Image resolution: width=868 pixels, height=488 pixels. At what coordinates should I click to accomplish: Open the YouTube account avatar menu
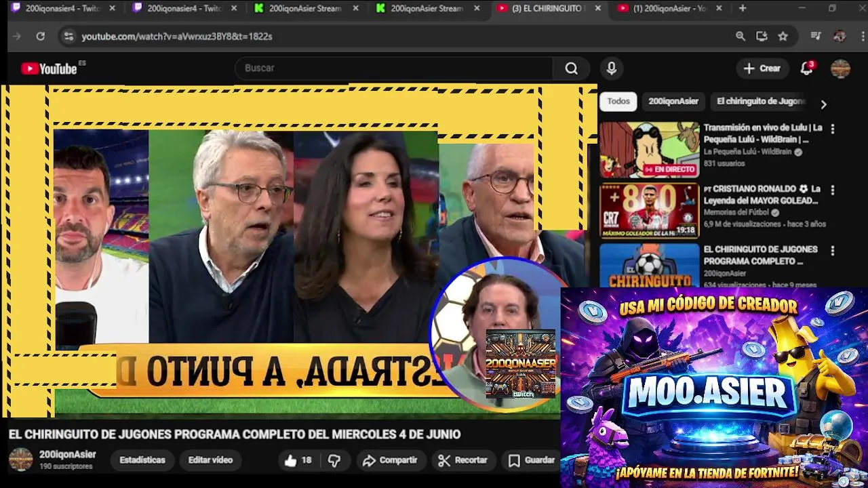coord(840,68)
